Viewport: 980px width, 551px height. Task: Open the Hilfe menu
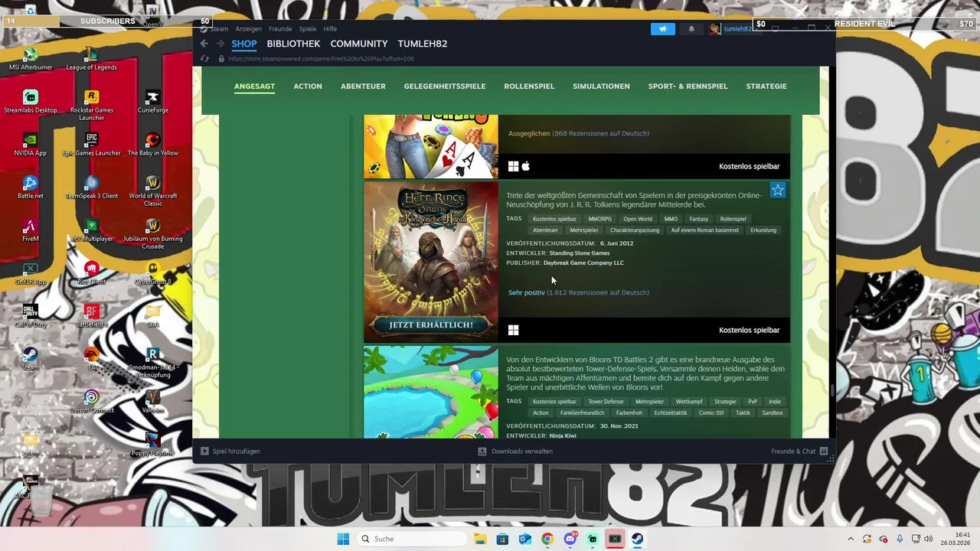pyautogui.click(x=330, y=29)
